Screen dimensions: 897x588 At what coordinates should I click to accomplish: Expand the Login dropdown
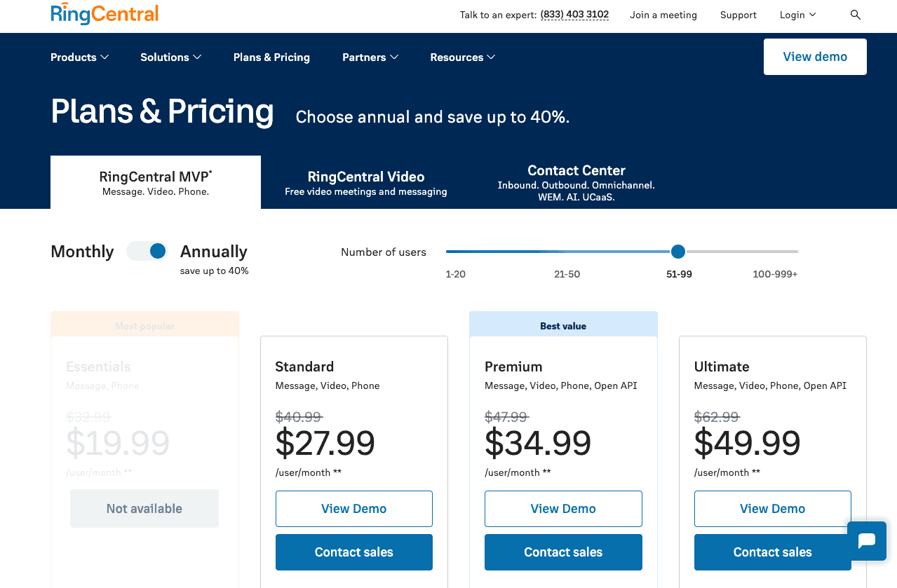(797, 15)
